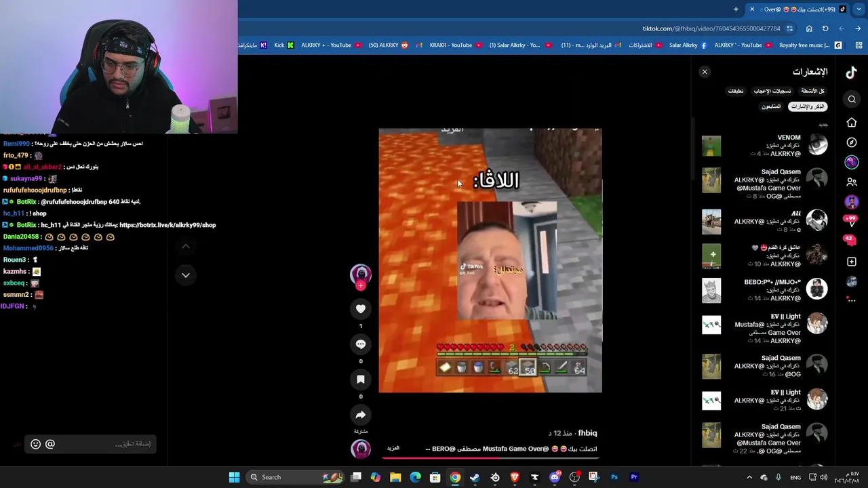
Task: Open Premiere Pro from the taskbar
Action: 634,477
